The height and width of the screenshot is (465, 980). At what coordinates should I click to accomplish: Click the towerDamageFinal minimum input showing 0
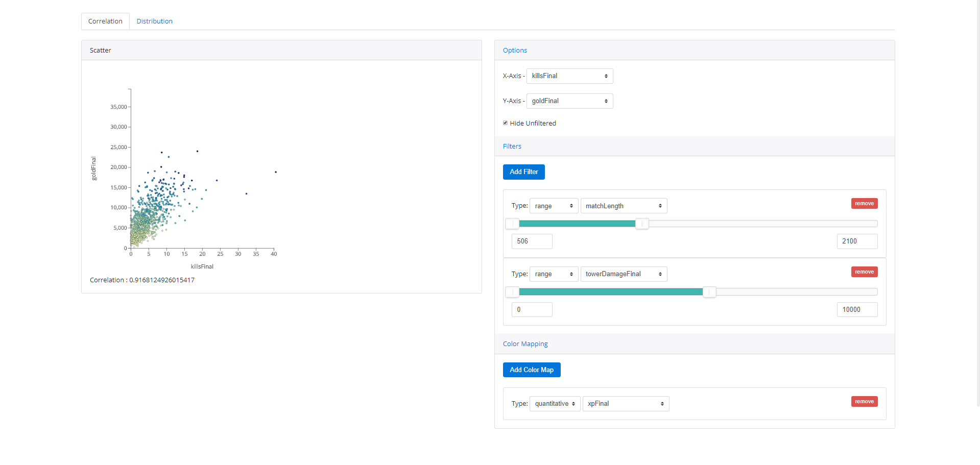(532, 310)
